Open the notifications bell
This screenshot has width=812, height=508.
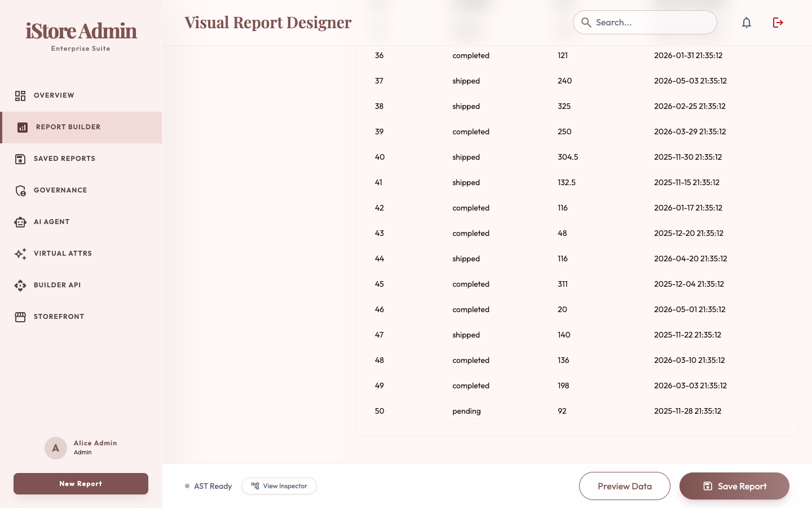pos(747,23)
